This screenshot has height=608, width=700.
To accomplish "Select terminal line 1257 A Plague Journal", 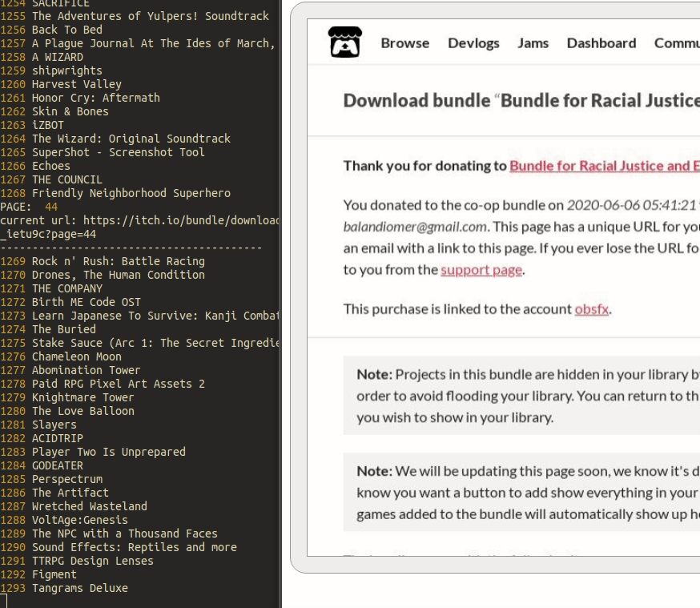I will tap(138, 43).
